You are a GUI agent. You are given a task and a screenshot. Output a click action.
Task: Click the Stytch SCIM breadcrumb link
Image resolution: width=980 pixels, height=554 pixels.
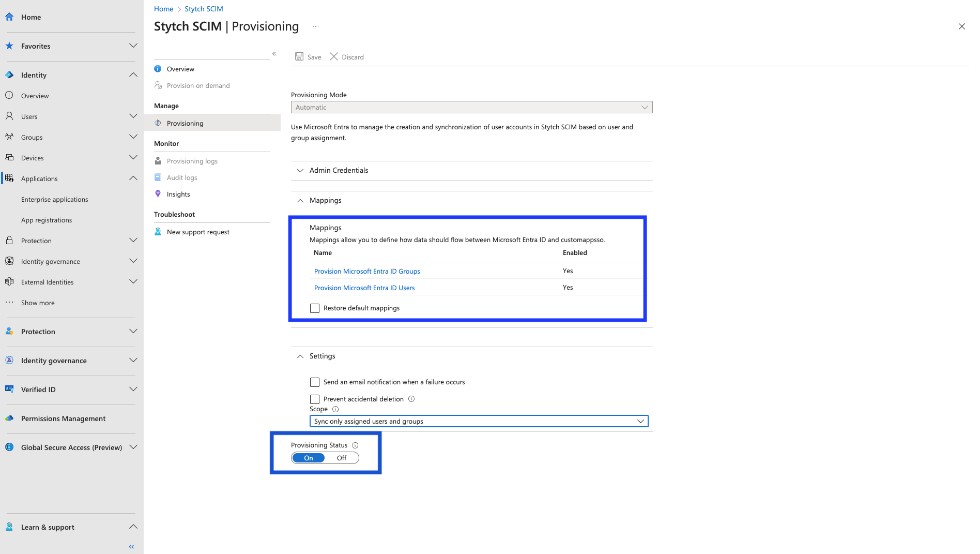click(204, 9)
